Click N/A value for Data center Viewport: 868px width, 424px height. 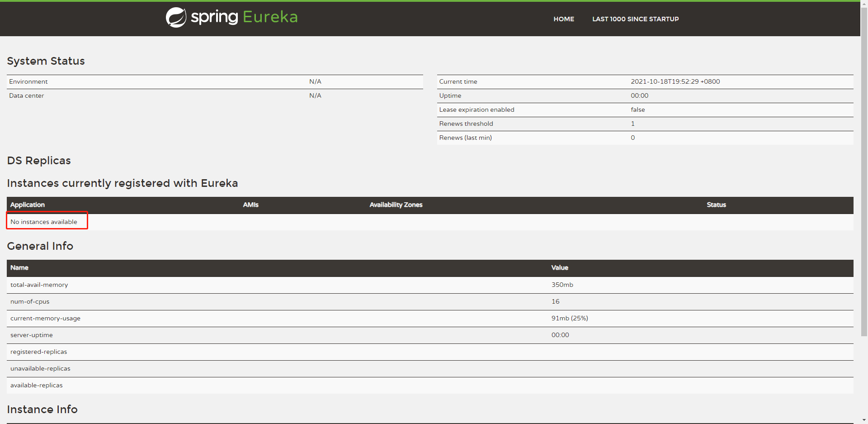[x=315, y=95]
